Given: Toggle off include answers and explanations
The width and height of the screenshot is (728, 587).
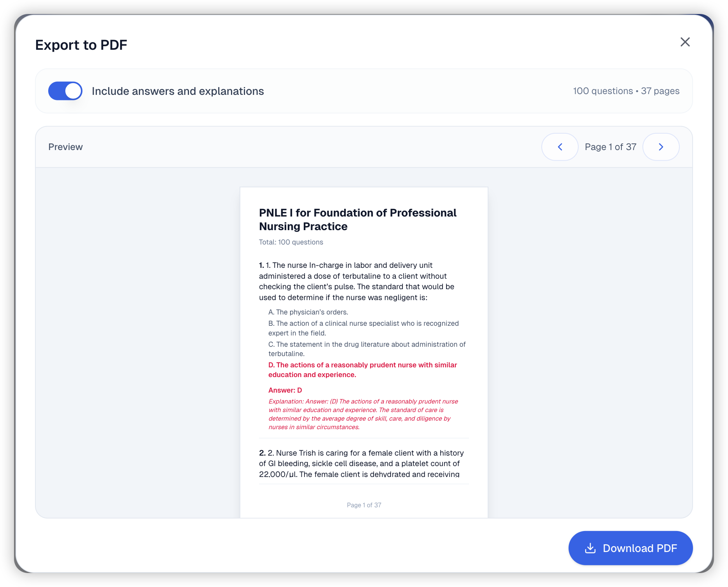Looking at the screenshot, I should pyautogui.click(x=65, y=91).
